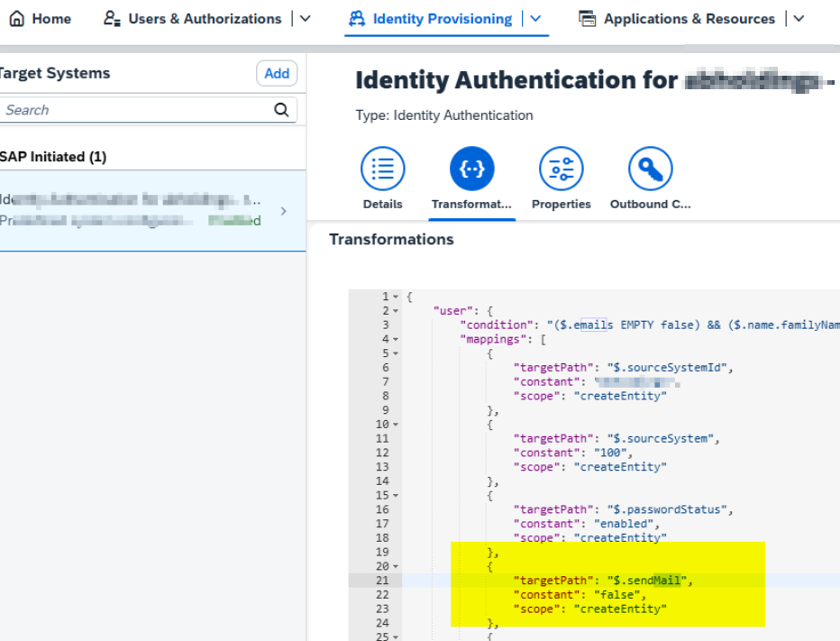Click the search magnifier icon
The height and width of the screenshot is (641, 840).
(x=281, y=110)
